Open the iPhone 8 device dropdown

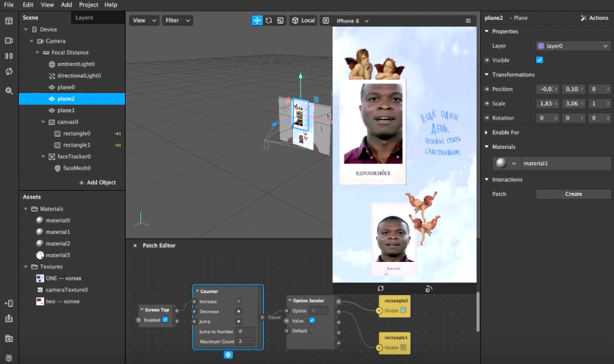(353, 21)
